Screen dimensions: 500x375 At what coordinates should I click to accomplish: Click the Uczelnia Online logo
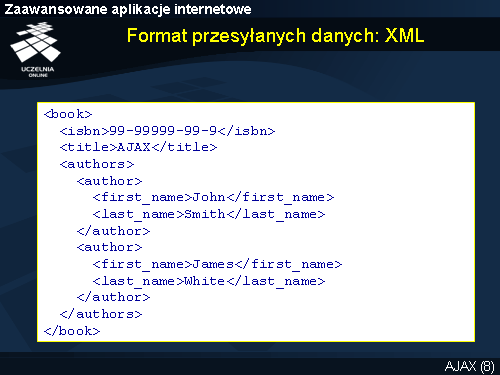36,49
